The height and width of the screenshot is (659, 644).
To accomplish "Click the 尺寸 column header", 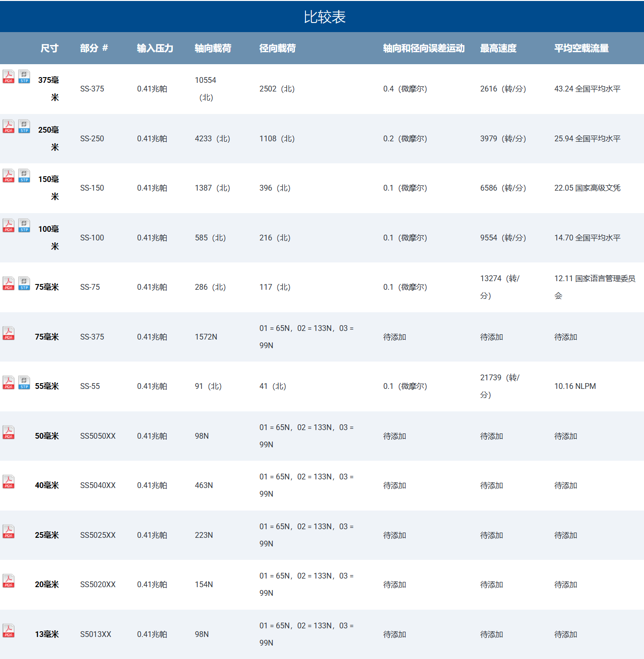I will click(49, 48).
